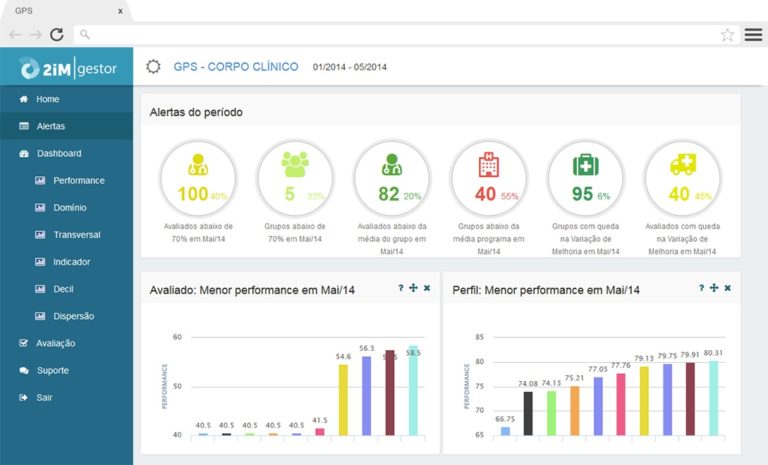Close the Avaliado performance chart panel
This screenshot has width=768, height=465.
pos(427,288)
